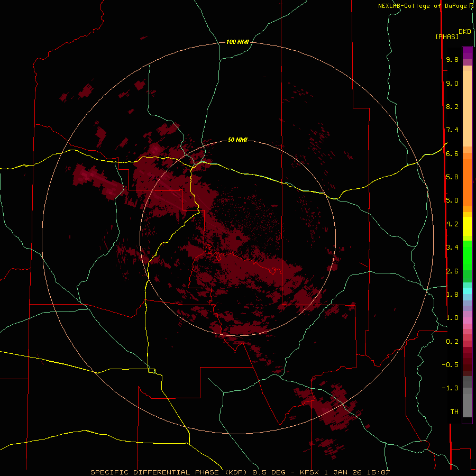Click the TH threshold label in legend
This screenshot has height=476, width=476.
[454, 412]
